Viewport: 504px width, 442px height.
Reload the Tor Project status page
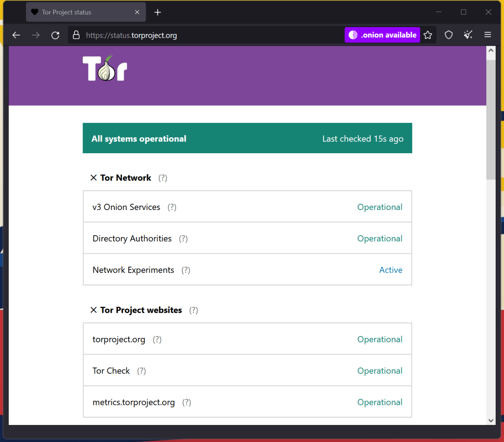pyautogui.click(x=56, y=35)
